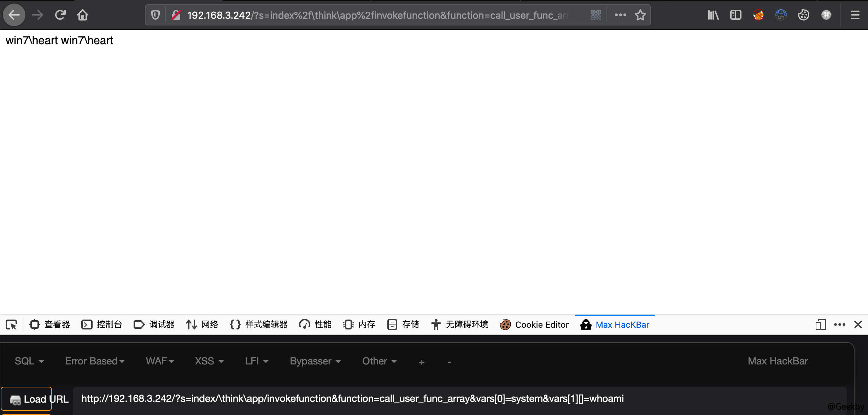Toggle the sidebar panel icon
The height and width of the screenshot is (415, 868).
click(735, 15)
